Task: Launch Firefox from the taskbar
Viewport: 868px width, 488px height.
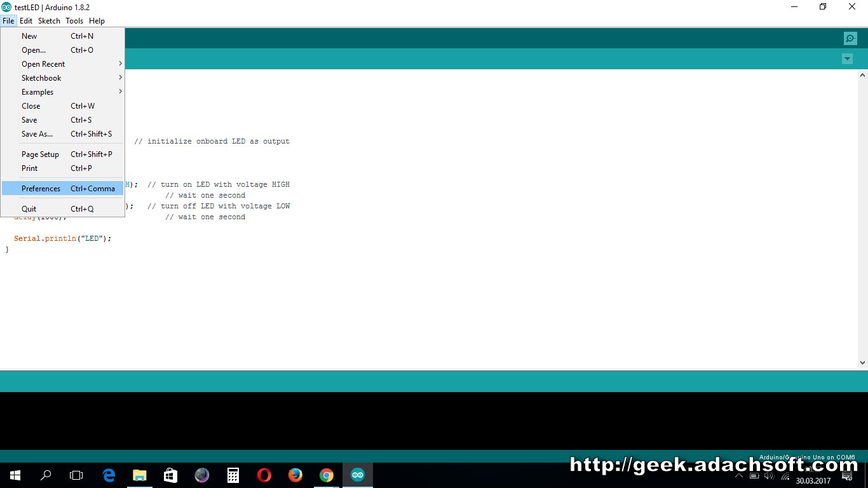Action: tap(295, 475)
